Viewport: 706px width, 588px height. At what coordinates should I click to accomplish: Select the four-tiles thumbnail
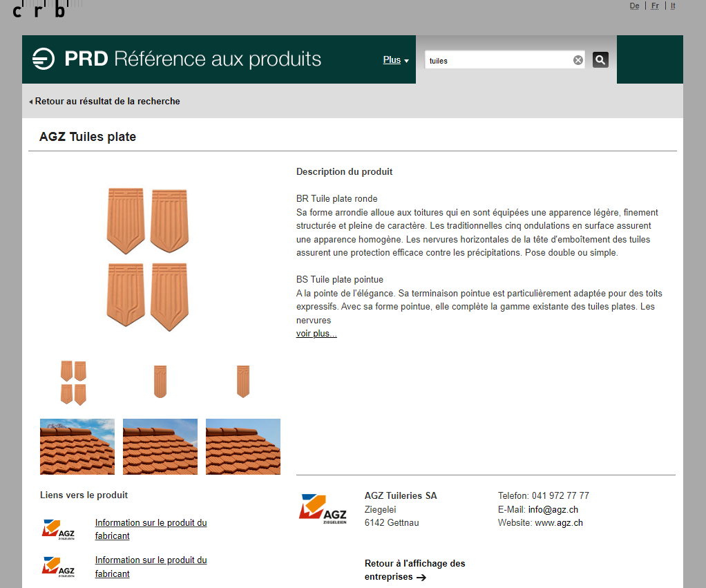pos(74,383)
